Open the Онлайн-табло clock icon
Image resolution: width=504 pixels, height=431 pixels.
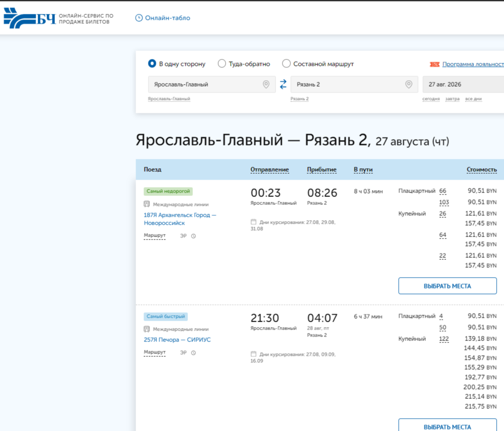point(138,18)
